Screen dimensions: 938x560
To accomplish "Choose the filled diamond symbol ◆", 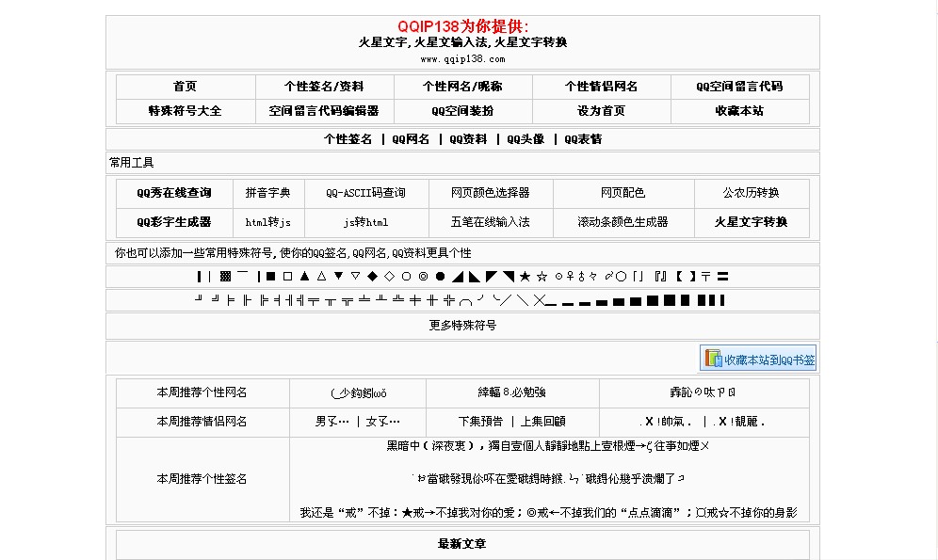I will pyautogui.click(x=372, y=276).
